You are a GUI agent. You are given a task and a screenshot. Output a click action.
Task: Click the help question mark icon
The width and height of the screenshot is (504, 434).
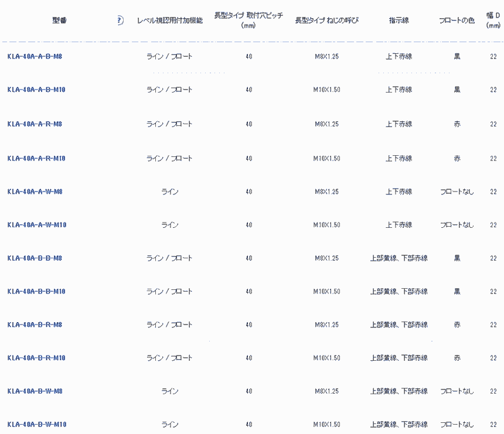point(120,20)
